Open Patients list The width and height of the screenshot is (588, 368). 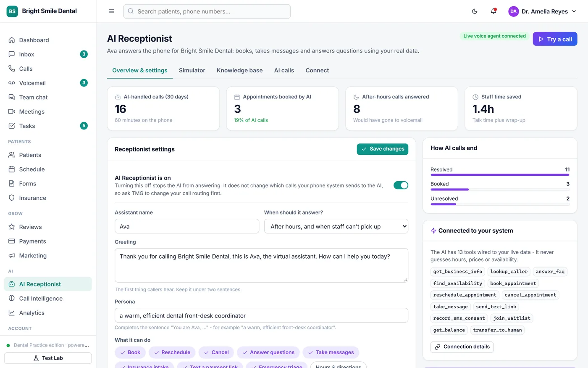(x=48, y=155)
